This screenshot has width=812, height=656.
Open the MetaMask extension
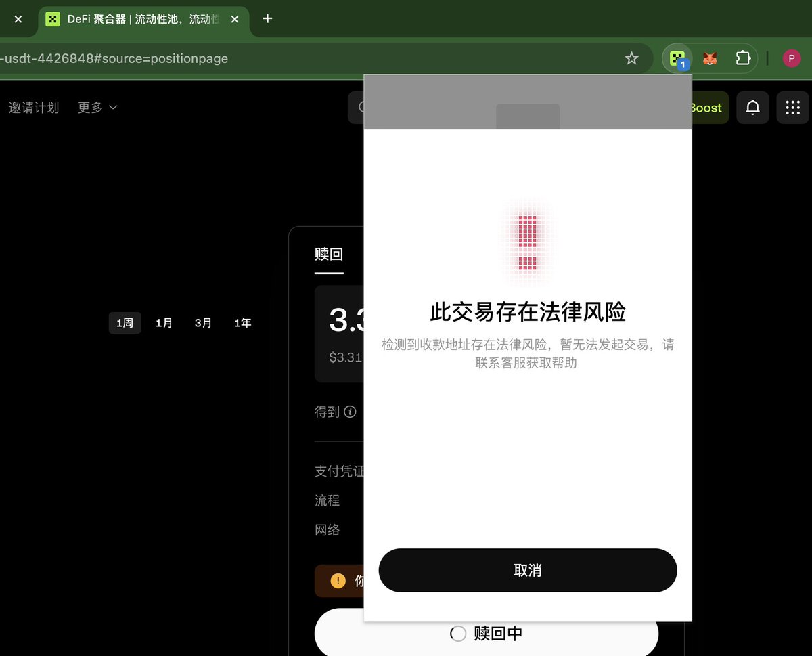pyautogui.click(x=709, y=58)
